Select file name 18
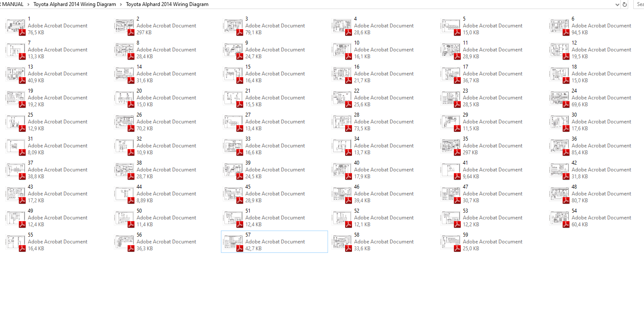 [574, 67]
